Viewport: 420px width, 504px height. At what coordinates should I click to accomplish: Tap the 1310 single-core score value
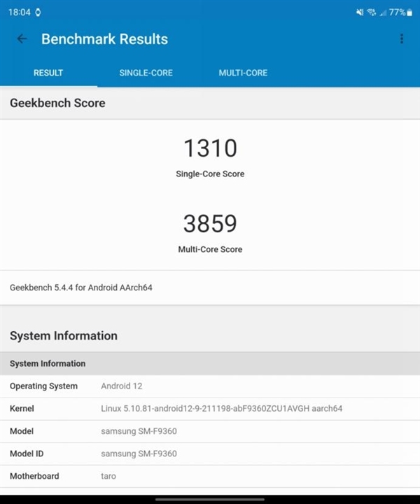(210, 148)
